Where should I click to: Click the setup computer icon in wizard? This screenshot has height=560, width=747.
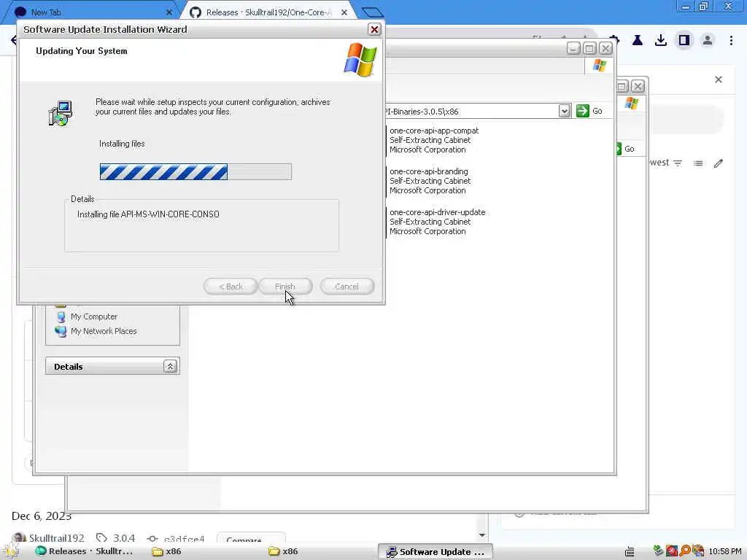pyautogui.click(x=60, y=113)
